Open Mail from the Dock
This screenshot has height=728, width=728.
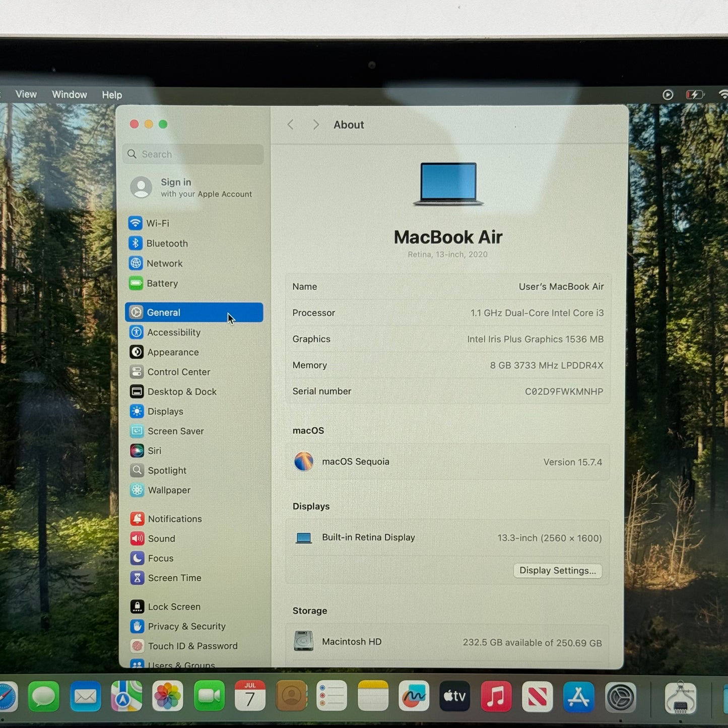pos(85,697)
